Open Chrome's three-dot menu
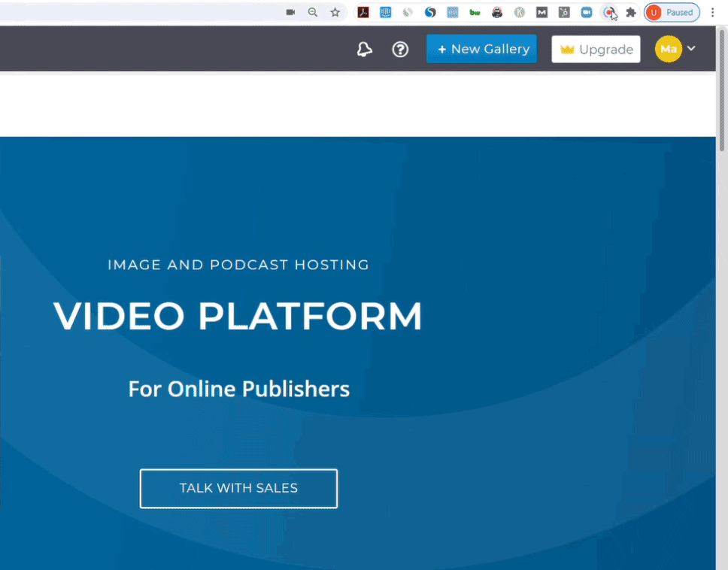 tap(712, 13)
